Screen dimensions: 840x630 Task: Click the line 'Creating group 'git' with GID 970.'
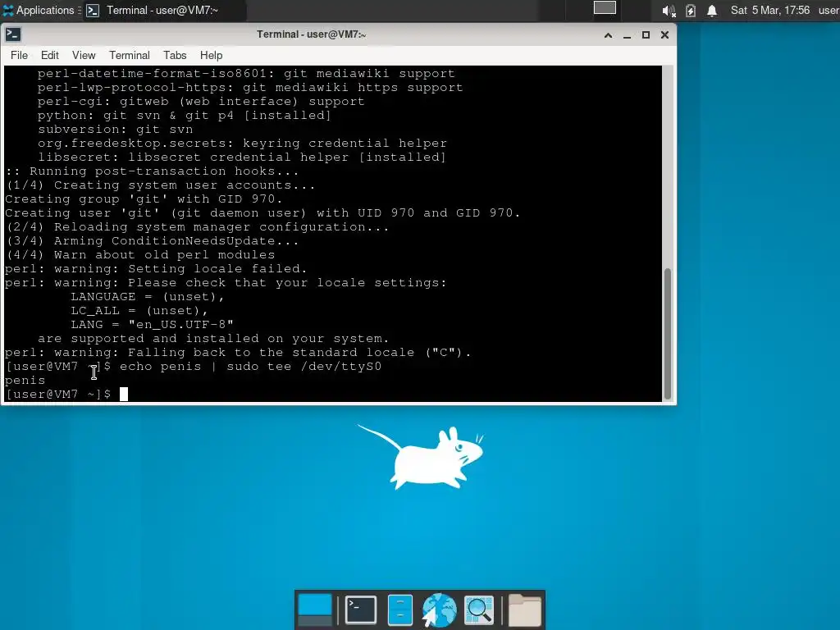coord(144,199)
